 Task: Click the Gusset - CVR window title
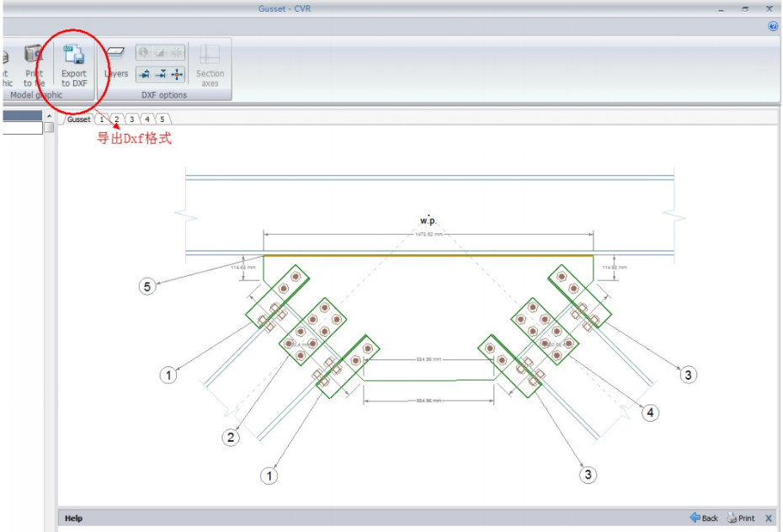(x=285, y=8)
